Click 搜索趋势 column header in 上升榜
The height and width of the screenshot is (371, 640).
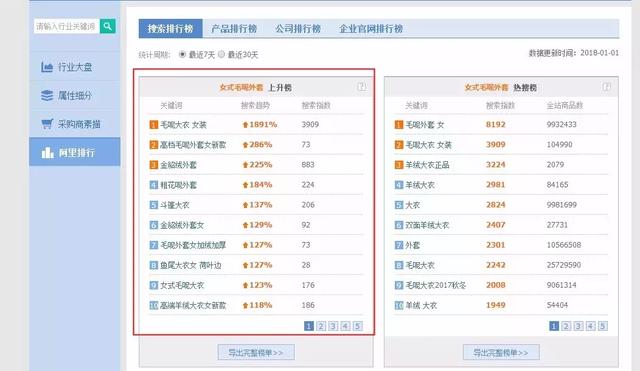[255, 105]
